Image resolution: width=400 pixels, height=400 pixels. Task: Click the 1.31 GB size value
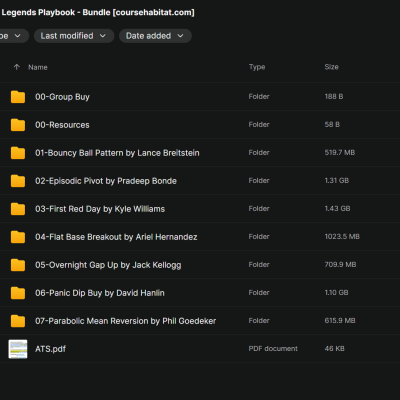pyautogui.click(x=337, y=180)
